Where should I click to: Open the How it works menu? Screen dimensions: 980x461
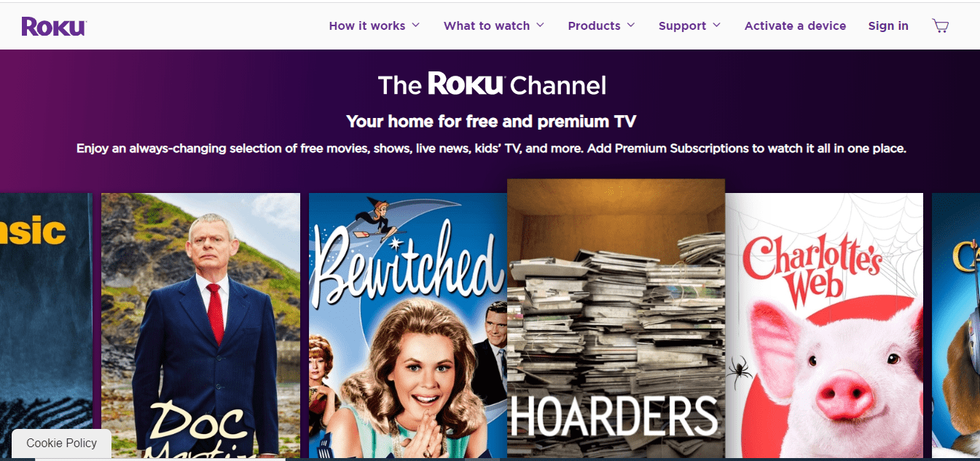[367, 25]
